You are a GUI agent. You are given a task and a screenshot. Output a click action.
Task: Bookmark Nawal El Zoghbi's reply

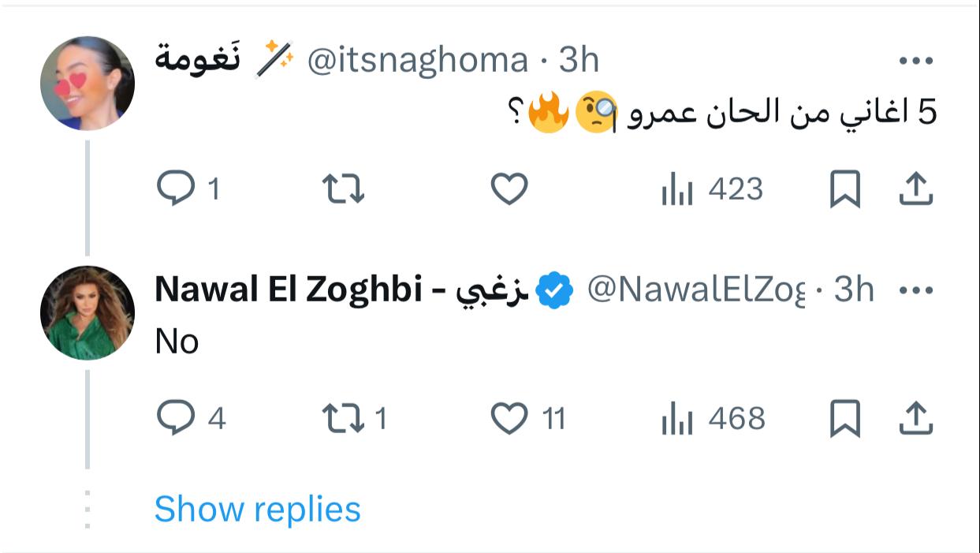click(844, 419)
